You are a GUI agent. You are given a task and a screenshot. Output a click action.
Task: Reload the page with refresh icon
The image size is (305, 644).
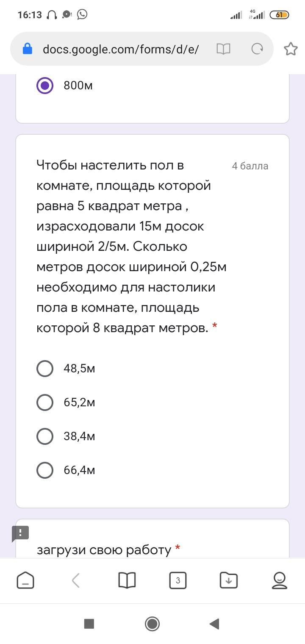click(257, 49)
